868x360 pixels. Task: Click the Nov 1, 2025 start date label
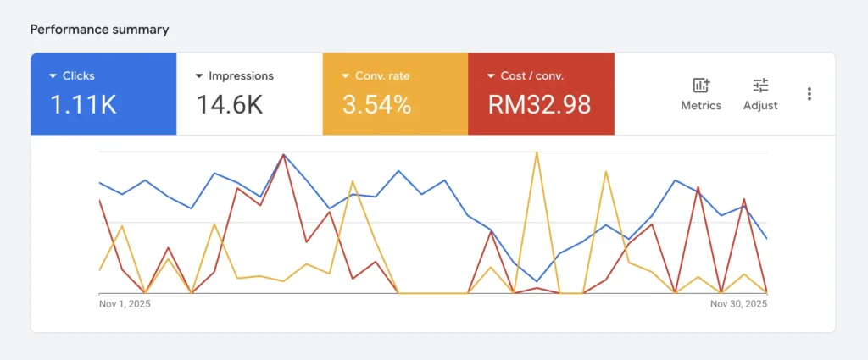click(125, 303)
